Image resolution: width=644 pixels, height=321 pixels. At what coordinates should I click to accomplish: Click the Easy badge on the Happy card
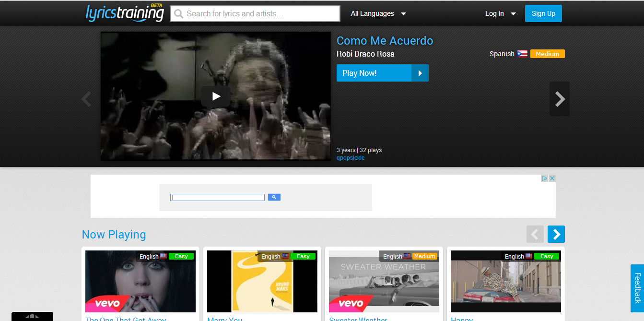pyautogui.click(x=547, y=256)
